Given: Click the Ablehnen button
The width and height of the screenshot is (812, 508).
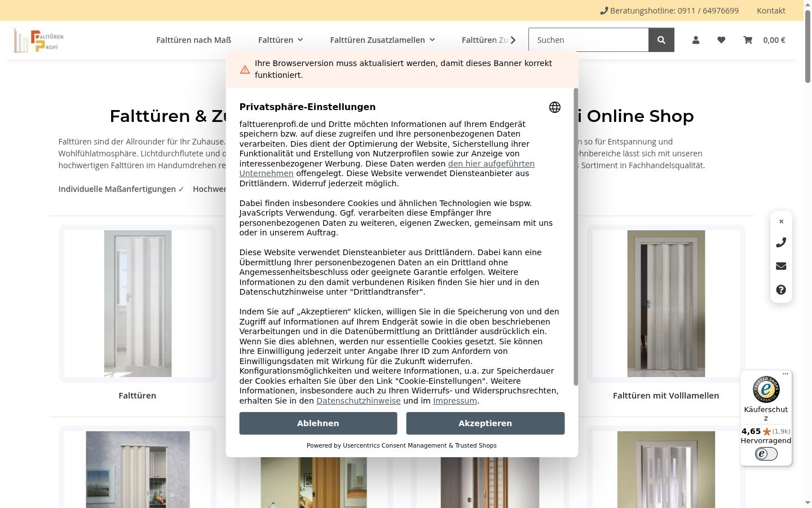Looking at the screenshot, I should tap(318, 423).
